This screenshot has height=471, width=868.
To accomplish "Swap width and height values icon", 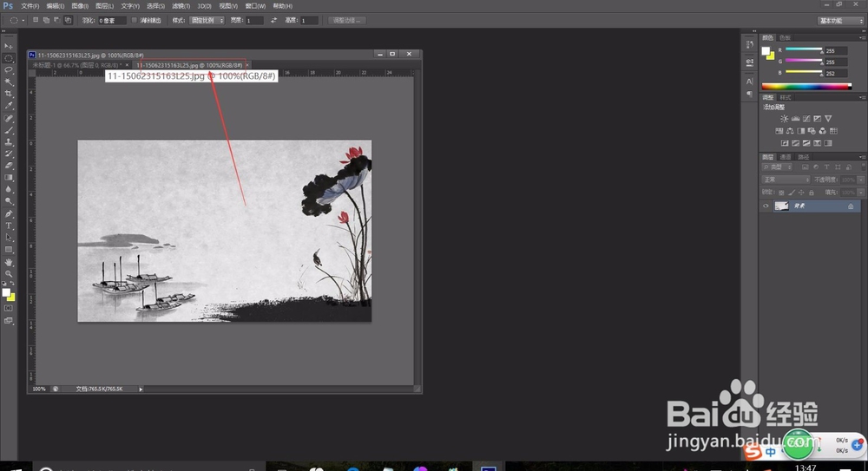I will tap(273, 21).
